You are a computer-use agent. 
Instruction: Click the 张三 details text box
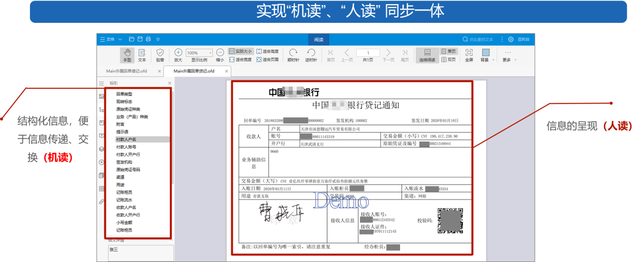point(141,253)
